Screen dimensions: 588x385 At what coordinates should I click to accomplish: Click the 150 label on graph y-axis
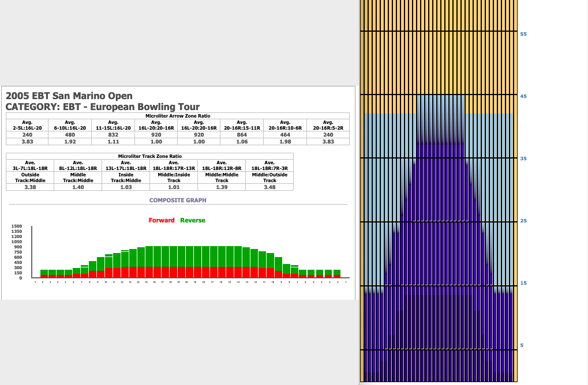coord(18,273)
